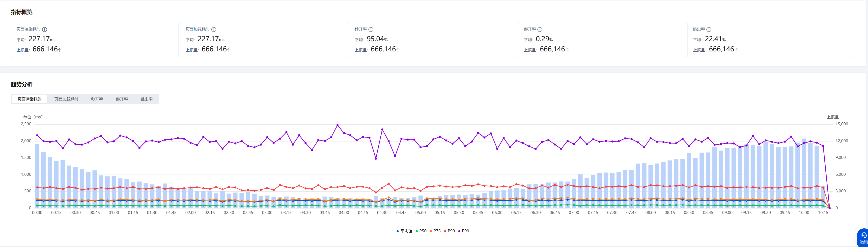The width and height of the screenshot is (868, 247).
Task: Click info icon next to 秒开率
Action: [371, 30]
